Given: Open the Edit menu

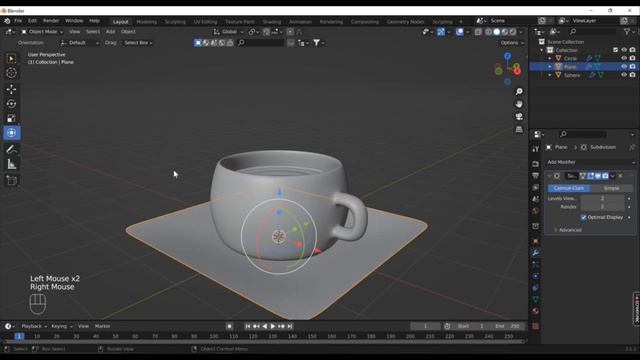Looking at the screenshot, I should point(32,21).
